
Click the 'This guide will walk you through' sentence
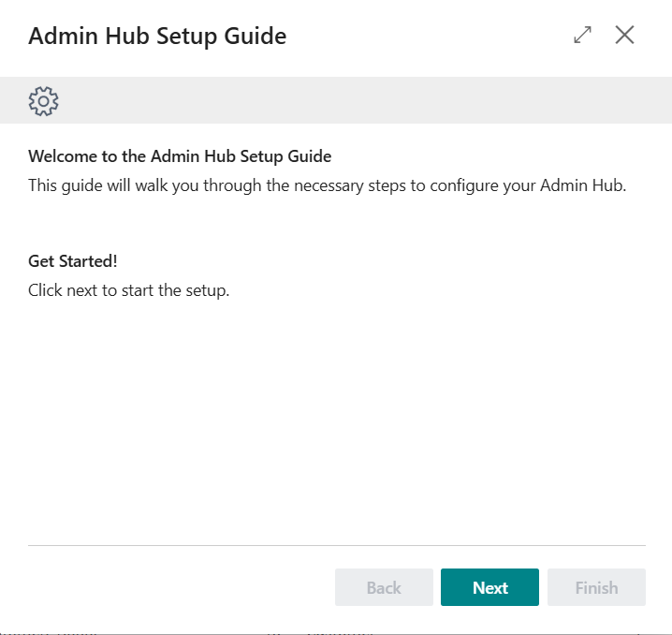click(x=327, y=186)
